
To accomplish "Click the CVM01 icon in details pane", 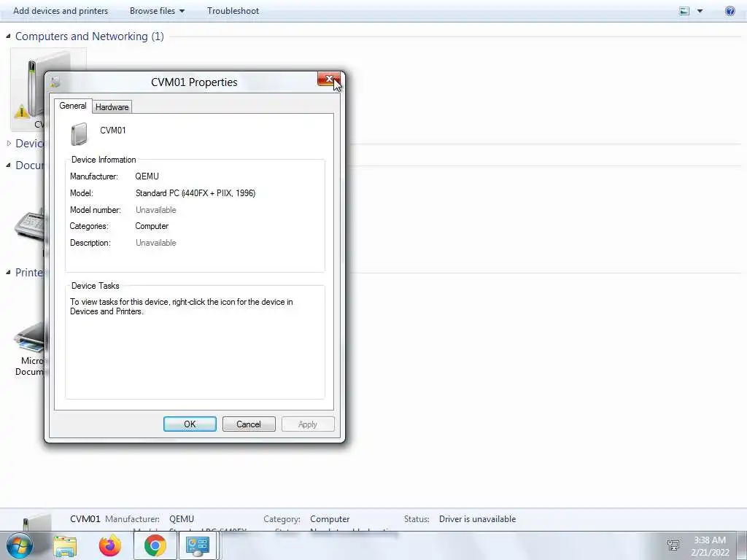I will (36, 522).
